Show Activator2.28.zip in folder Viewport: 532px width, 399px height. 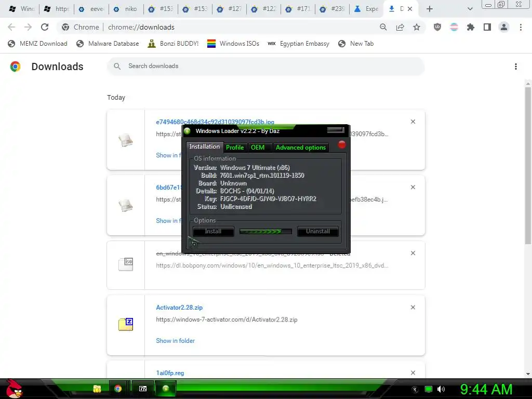[x=176, y=341]
